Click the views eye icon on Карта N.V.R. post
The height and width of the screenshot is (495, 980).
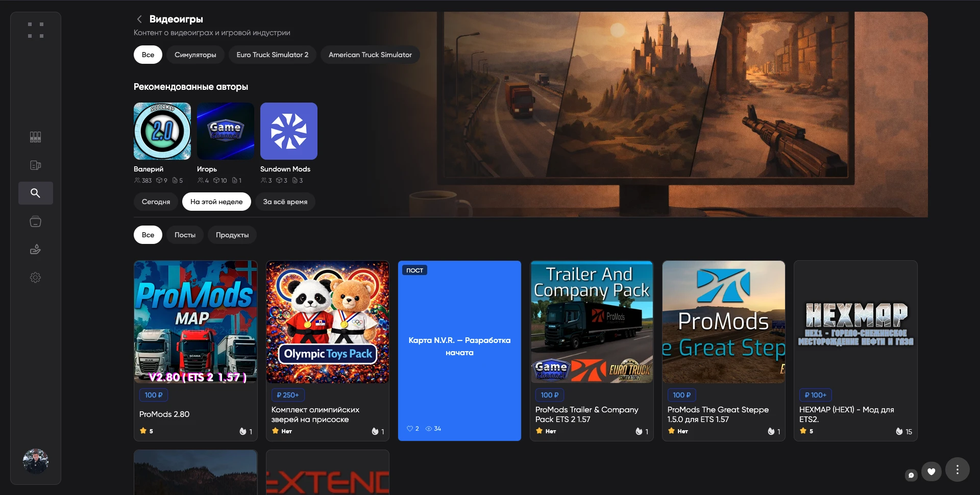429,429
